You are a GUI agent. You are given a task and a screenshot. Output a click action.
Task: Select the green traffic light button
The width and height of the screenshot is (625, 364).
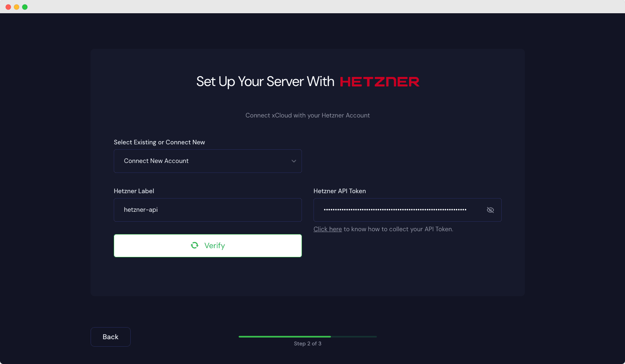24,7
